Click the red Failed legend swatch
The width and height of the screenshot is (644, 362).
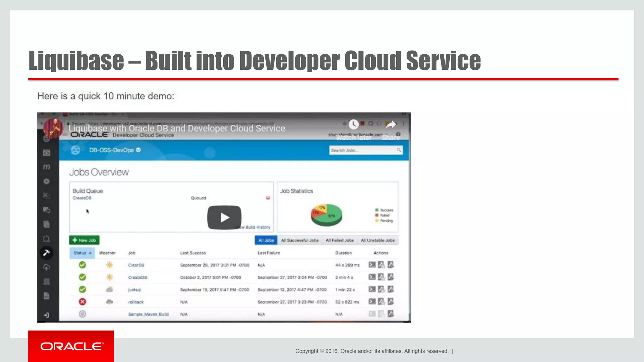click(x=377, y=215)
